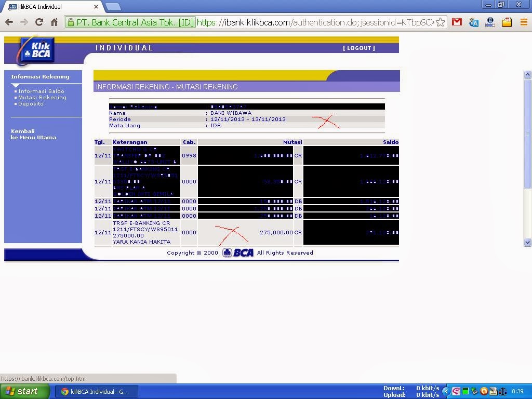The height and width of the screenshot is (399, 532).
Task: Click the Safely Remove Hardware tray icon
Action: click(x=474, y=392)
